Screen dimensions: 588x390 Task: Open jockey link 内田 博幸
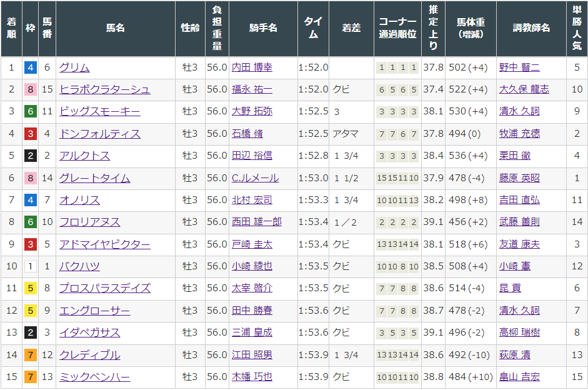[x=252, y=67]
